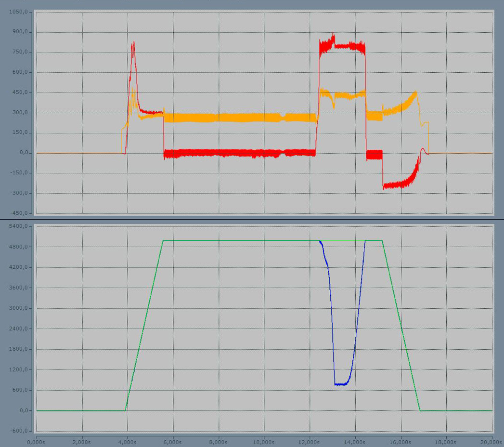The width and height of the screenshot is (504, 447).
Task: Click the -600,0 lower chart axis label
Action: (x=19, y=431)
